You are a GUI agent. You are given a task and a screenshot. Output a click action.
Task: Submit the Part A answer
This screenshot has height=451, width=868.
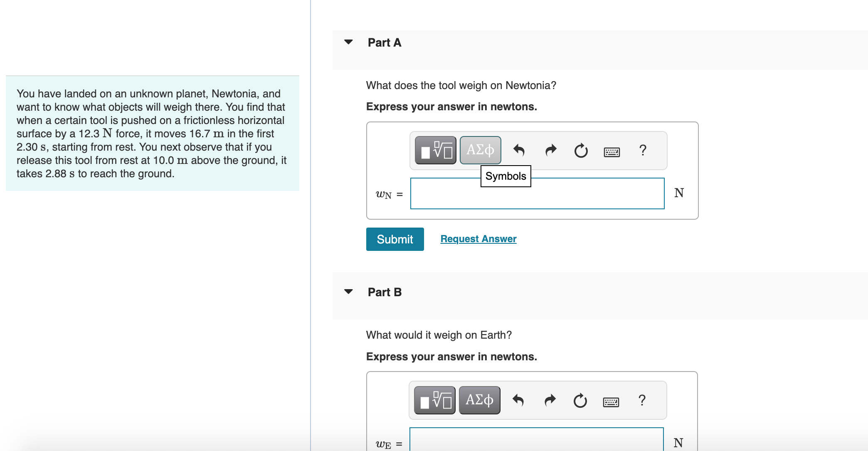pos(395,239)
